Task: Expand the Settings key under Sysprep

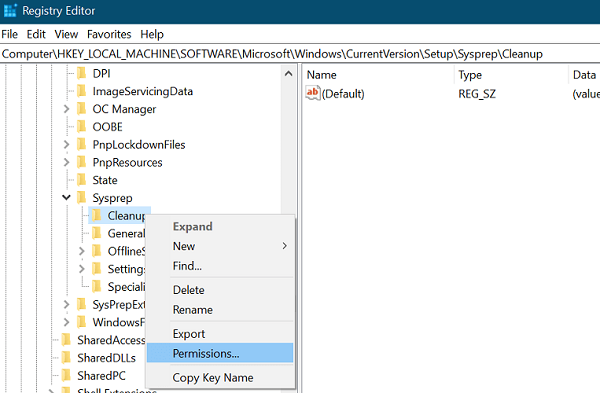Action: click(x=82, y=269)
